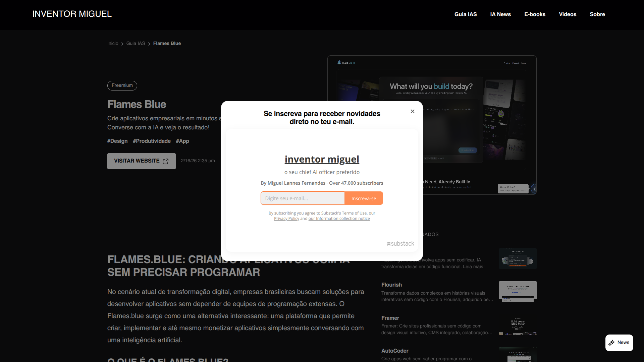Viewport: 644px width, 362px height.
Task: Open the Flourish thumbnail image
Action: (518, 291)
